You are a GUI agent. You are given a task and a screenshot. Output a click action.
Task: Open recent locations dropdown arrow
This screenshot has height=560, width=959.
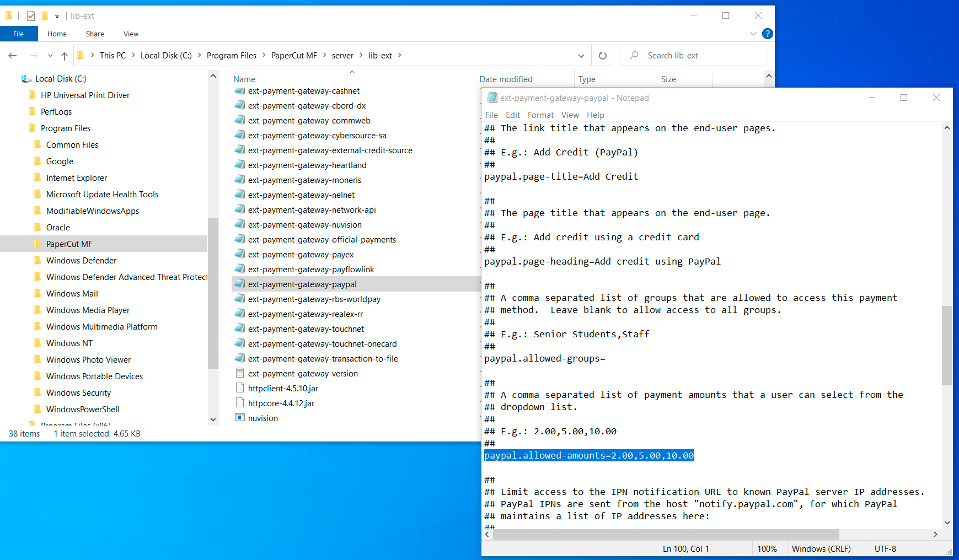point(50,56)
